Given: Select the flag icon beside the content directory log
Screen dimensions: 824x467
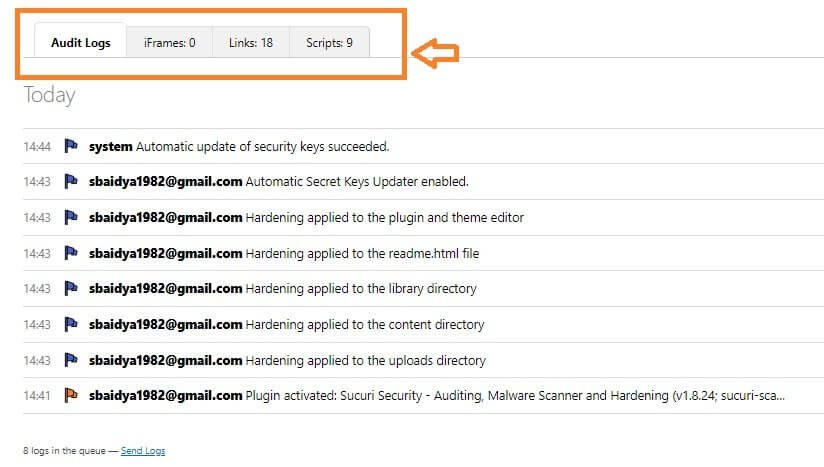Looking at the screenshot, I should click(x=71, y=324).
